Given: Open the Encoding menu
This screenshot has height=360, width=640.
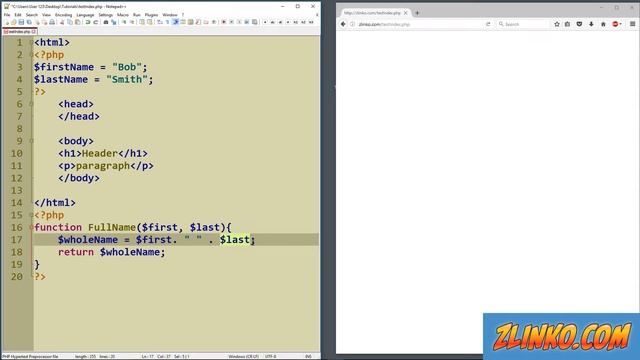Looking at the screenshot, I should tap(63, 15).
